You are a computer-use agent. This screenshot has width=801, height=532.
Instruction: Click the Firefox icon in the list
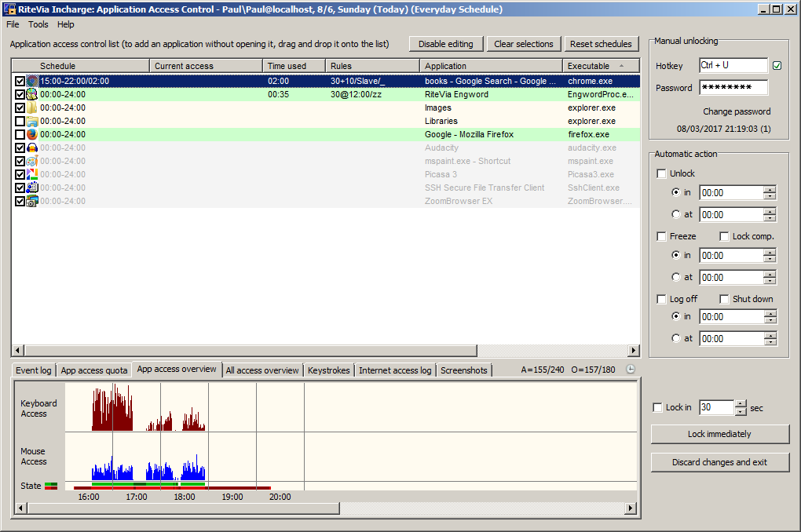pyautogui.click(x=32, y=134)
